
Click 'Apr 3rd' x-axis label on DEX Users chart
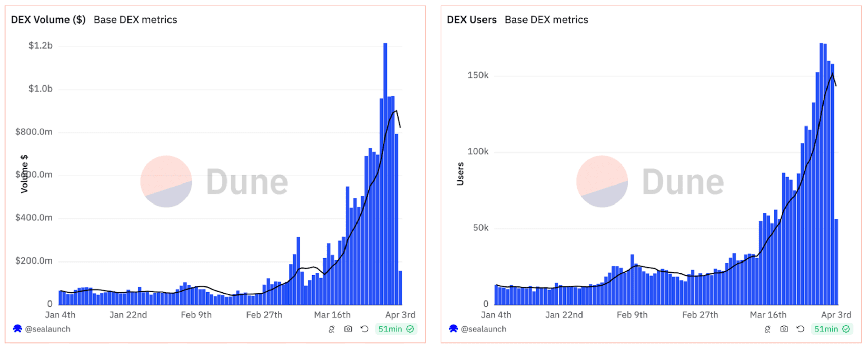pyautogui.click(x=836, y=315)
